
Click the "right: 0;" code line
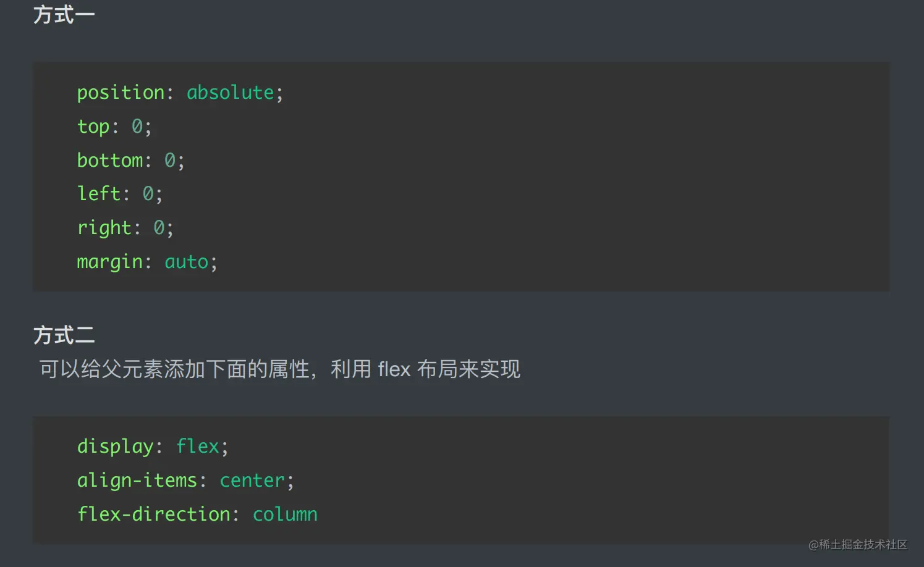[125, 228]
